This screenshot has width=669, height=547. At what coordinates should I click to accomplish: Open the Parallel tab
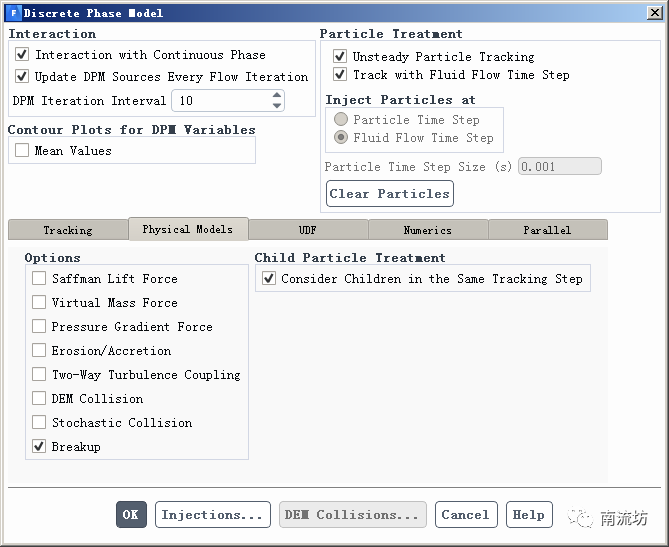548,230
